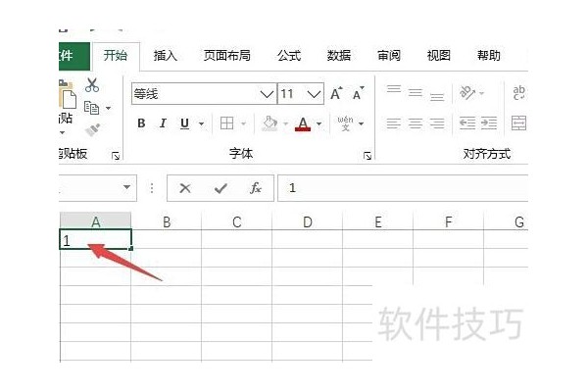Select column F header
This screenshot has width=588, height=392.
448,220
